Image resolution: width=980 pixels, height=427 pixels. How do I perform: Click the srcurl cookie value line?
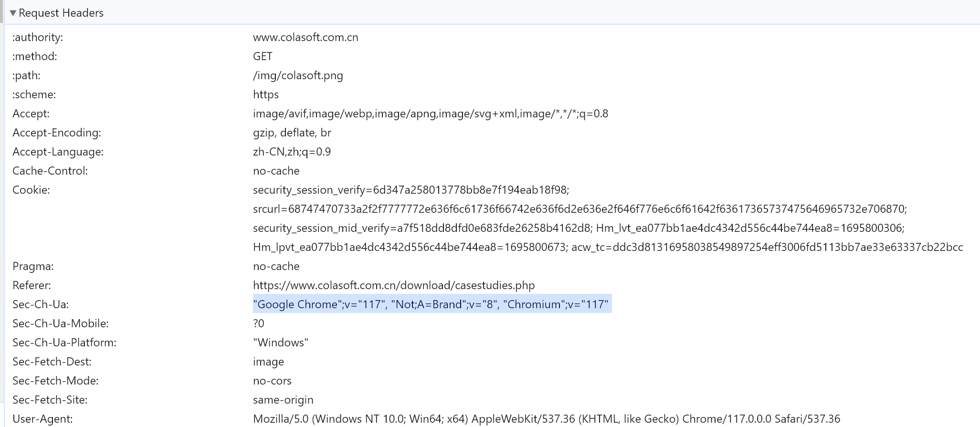coord(580,209)
